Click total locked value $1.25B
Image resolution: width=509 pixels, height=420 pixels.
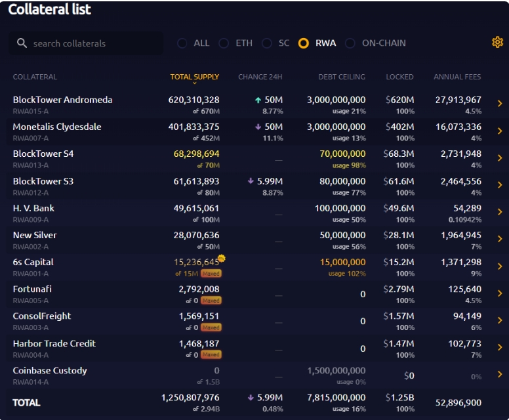click(x=400, y=397)
